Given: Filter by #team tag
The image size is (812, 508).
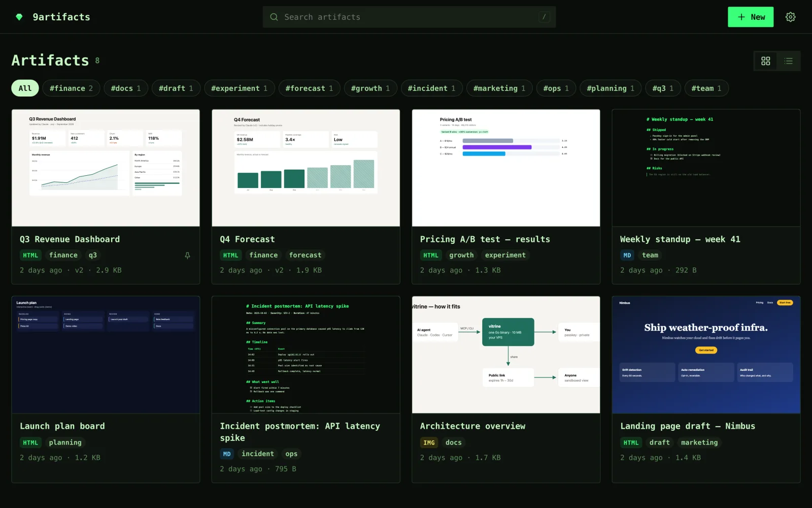Looking at the screenshot, I should click(706, 88).
